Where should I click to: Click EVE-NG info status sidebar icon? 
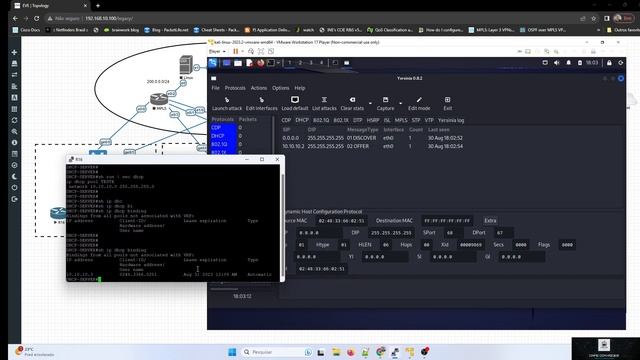(x=14, y=143)
